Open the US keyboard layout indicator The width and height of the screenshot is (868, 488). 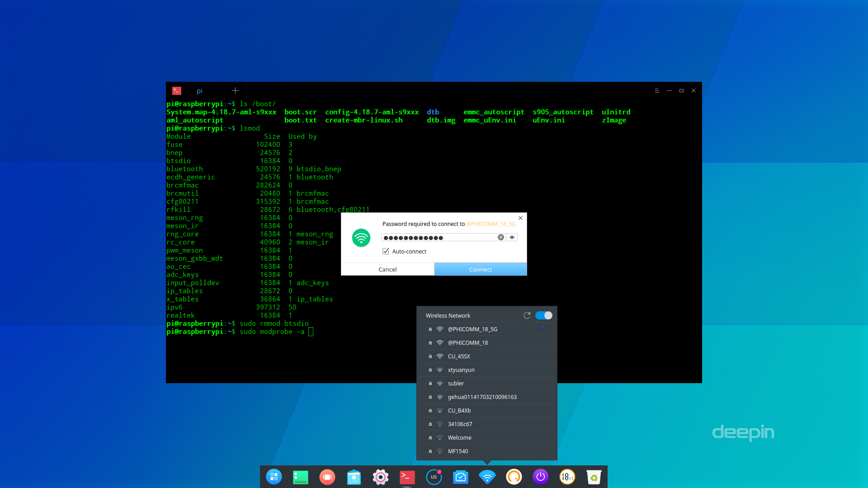[x=434, y=477]
